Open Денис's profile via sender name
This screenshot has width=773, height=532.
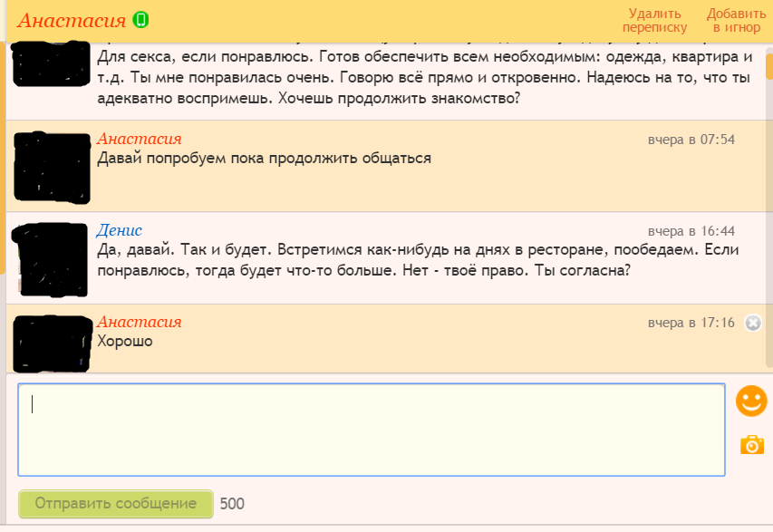(x=119, y=230)
